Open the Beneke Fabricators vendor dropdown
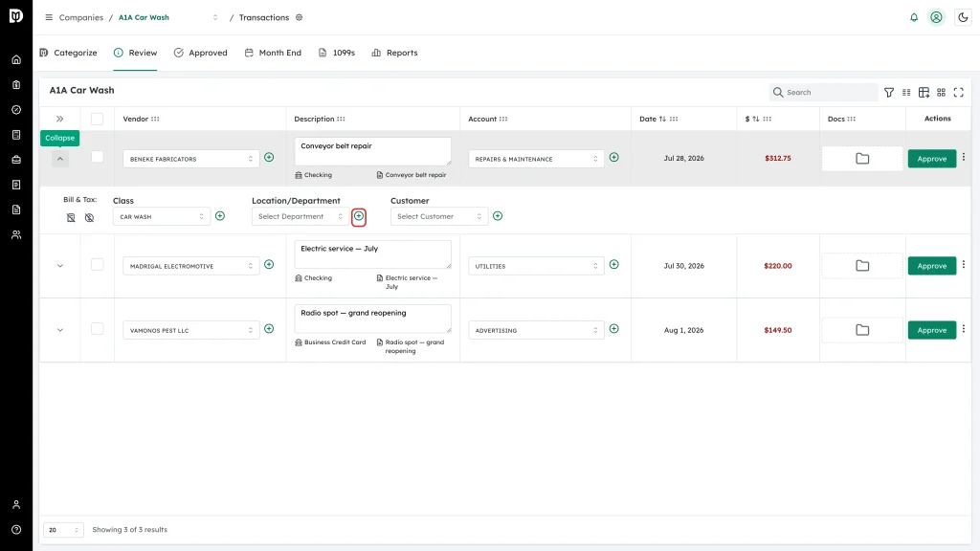980x551 pixels. (191, 160)
